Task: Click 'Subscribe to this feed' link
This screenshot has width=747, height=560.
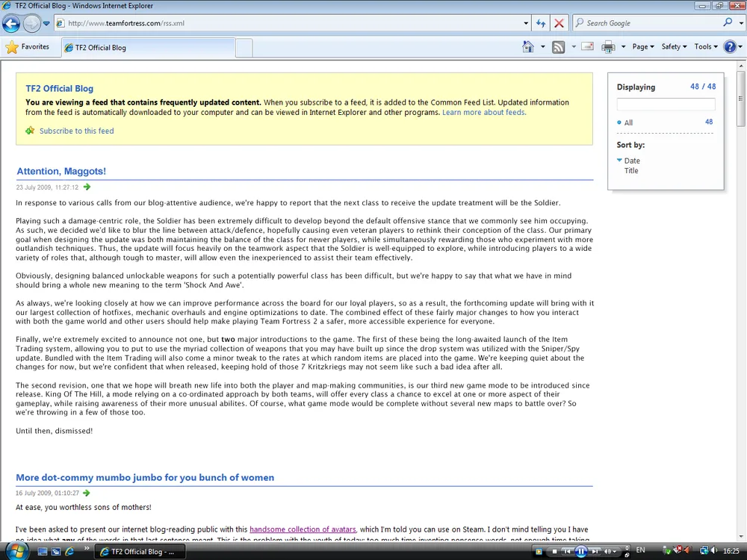Action: (77, 131)
